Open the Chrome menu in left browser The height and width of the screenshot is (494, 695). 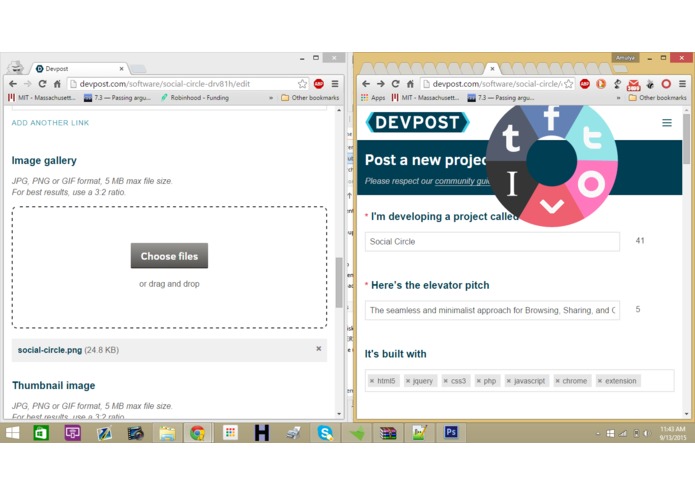pyautogui.click(x=335, y=84)
